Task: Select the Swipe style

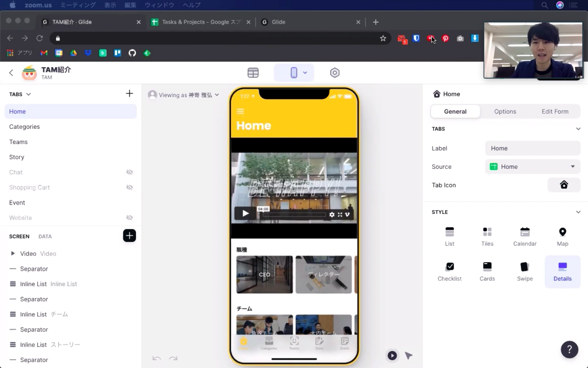Action: click(x=525, y=272)
